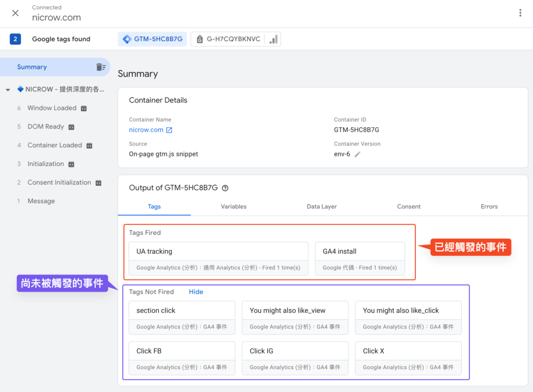The width and height of the screenshot is (533, 392).
Task: Click the API icon beside Initialization
Action: tap(71, 165)
